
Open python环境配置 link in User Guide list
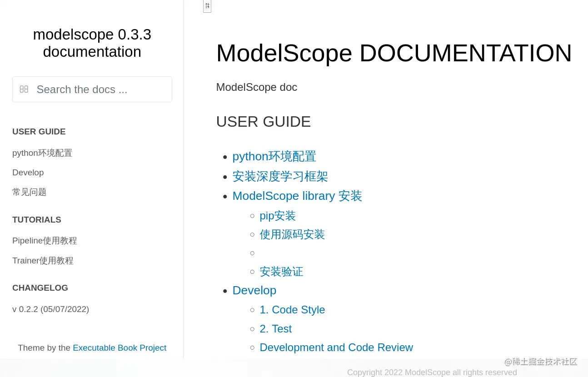(x=274, y=156)
